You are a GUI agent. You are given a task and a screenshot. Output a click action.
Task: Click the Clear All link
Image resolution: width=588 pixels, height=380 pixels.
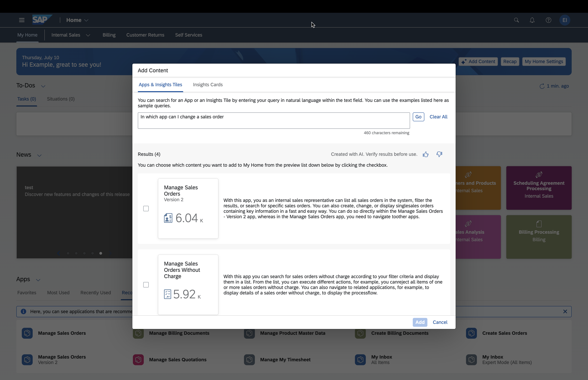(x=438, y=117)
